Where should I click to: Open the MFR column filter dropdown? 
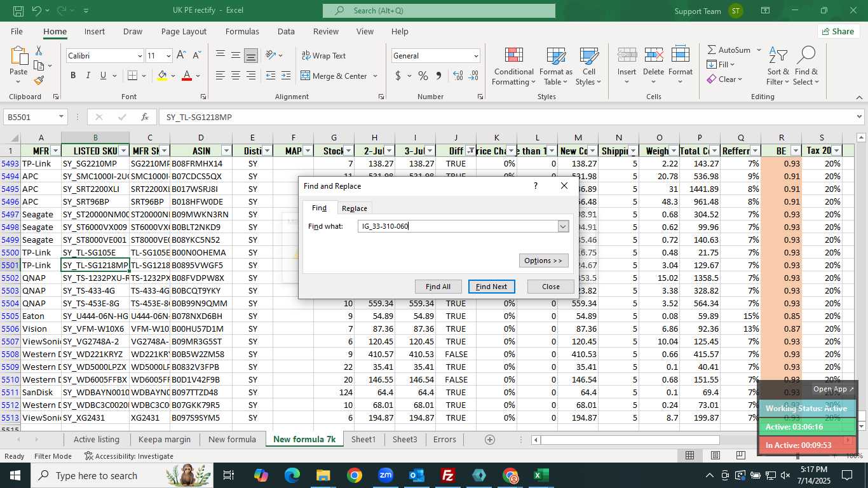pos(55,151)
